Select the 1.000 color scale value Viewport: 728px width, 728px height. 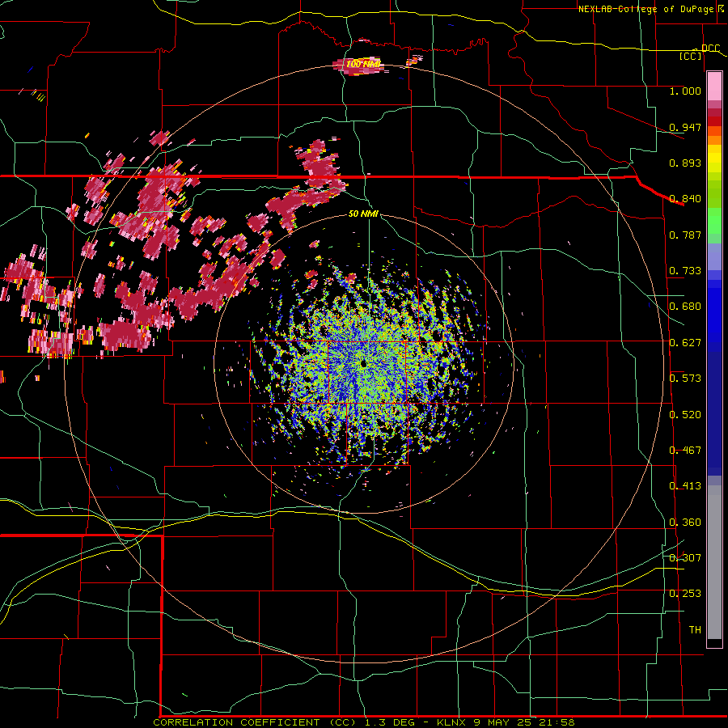pos(685,91)
